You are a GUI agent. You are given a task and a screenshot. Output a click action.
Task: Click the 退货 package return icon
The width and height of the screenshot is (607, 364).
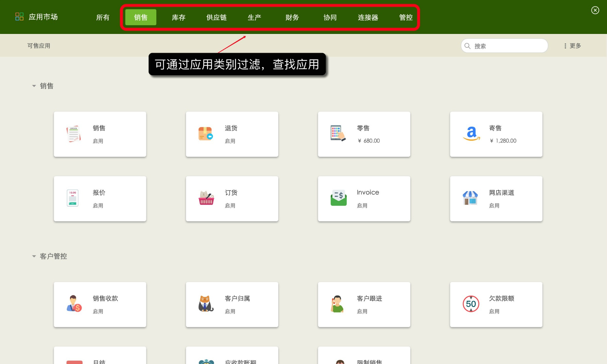point(206,134)
